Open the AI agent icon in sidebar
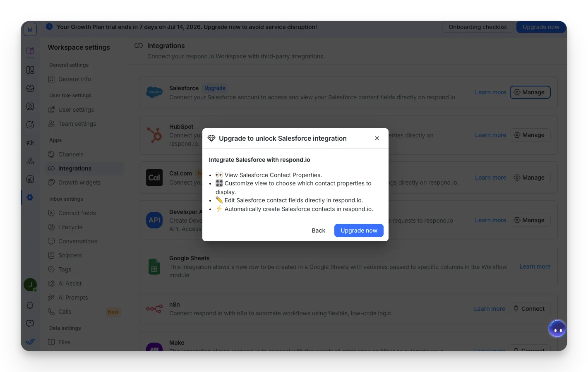Viewport: 588px width, 372px height. (30, 125)
